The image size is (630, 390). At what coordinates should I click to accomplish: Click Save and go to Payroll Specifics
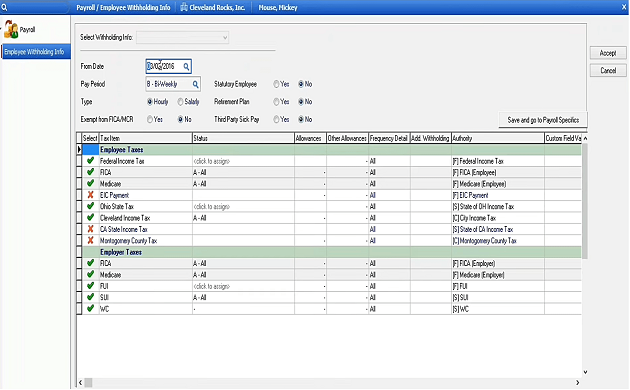pos(543,120)
